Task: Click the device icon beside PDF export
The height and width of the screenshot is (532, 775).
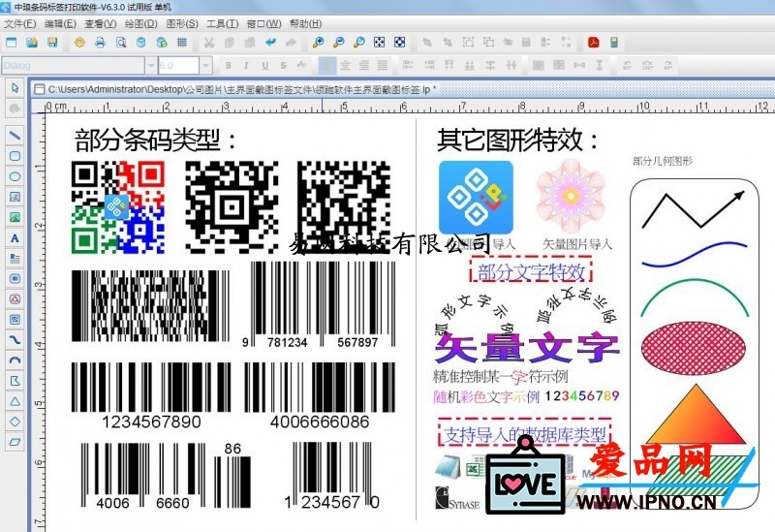Action: click(x=614, y=43)
